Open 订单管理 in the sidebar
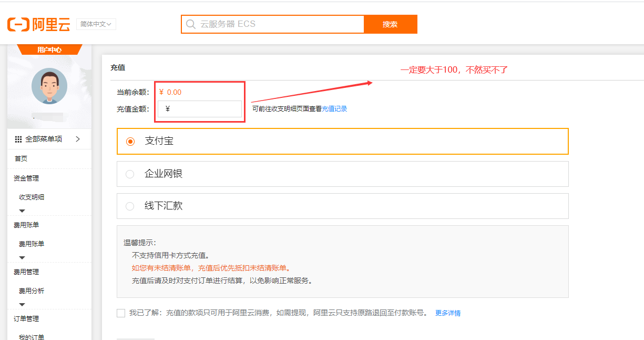Image resolution: width=644 pixels, height=340 pixels. point(26,318)
